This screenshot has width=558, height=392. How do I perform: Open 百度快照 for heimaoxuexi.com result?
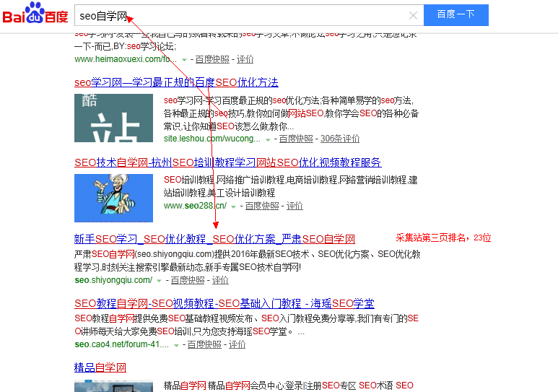pyautogui.click(x=212, y=59)
